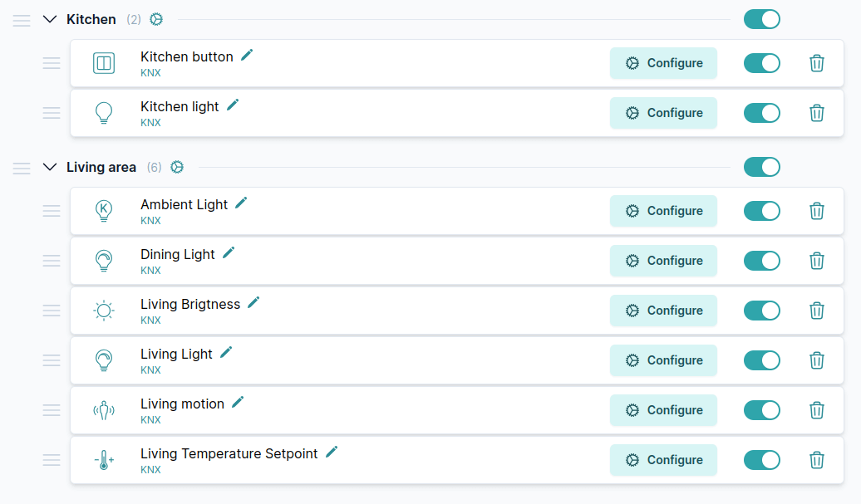Screen dimensions: 861x504
Task: Configure the Kitchen light device
Action: point(663,113)
